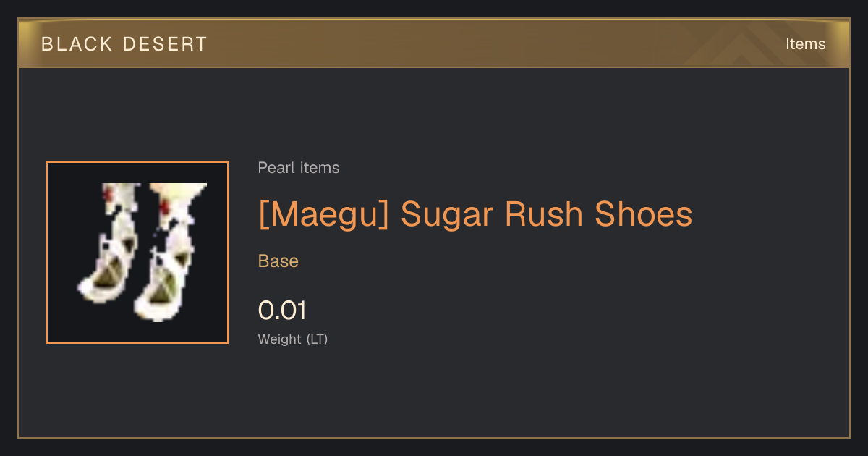Select the [Maegu] Sugar Rush Shoes title
Viewport: 868px width, 456px height.
[475, 214]
